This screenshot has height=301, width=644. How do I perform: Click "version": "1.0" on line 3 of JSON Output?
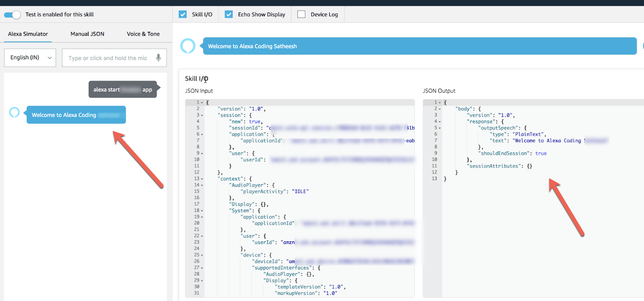491,115
